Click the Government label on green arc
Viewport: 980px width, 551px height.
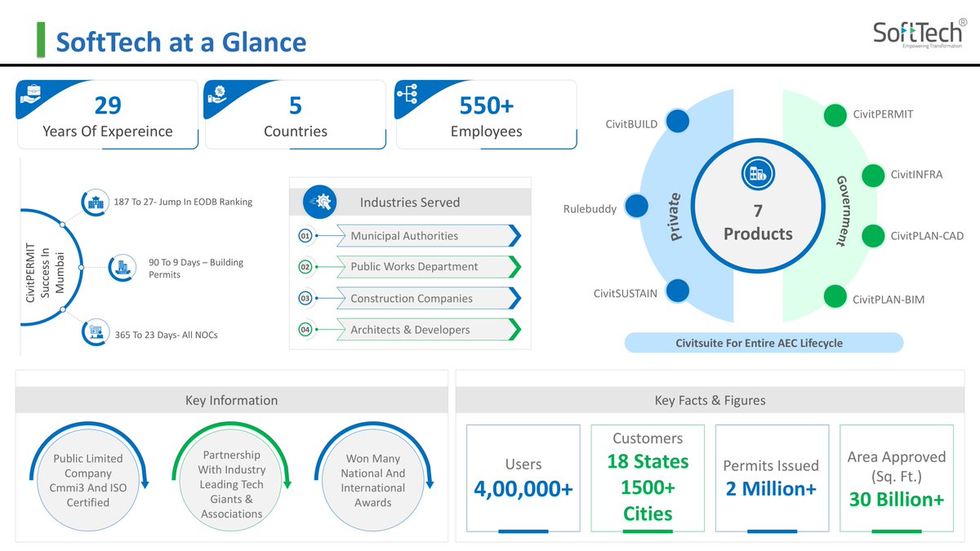[842, 211]
